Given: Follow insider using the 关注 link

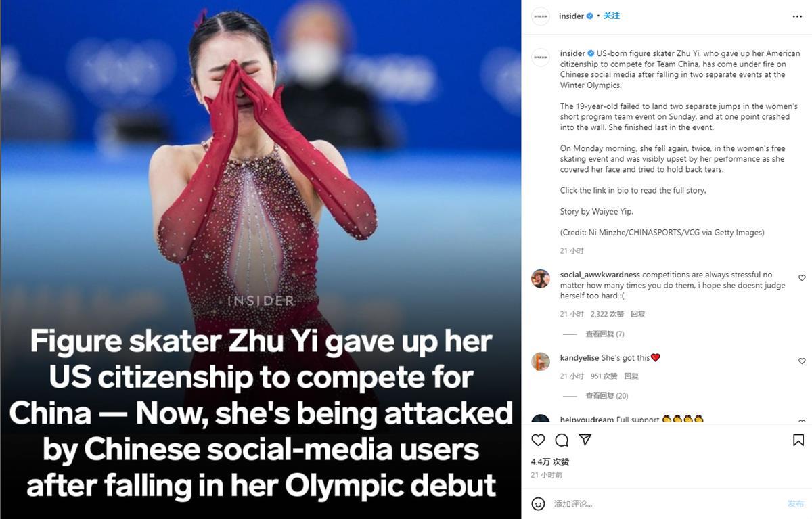Looking at the screenshot, I should [612, 16].
